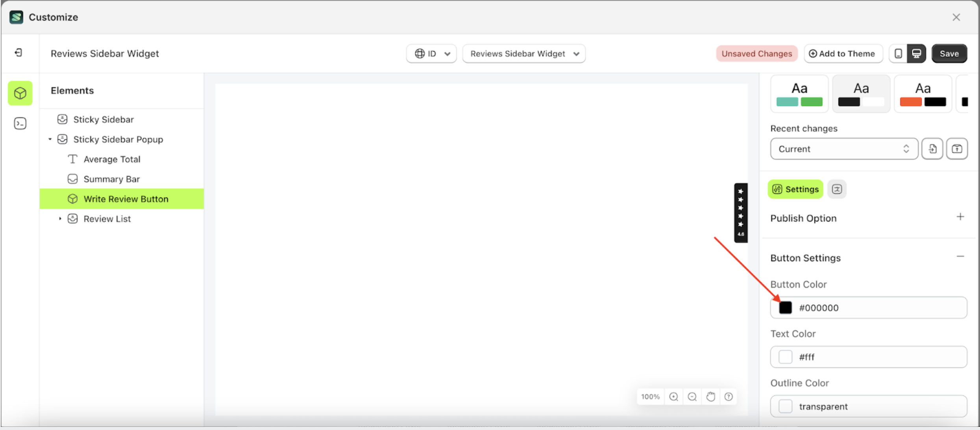The width and height of the screenshot is (980, 430).
Task: Switch to mobile preview mode
Action: point(898,53)
